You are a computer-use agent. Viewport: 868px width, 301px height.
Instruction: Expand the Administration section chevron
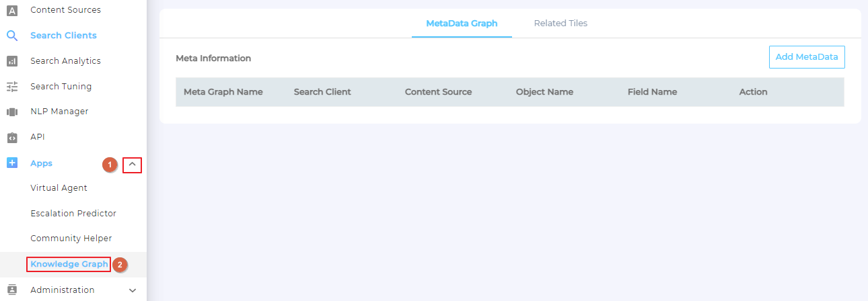click(x=133, y=290)
